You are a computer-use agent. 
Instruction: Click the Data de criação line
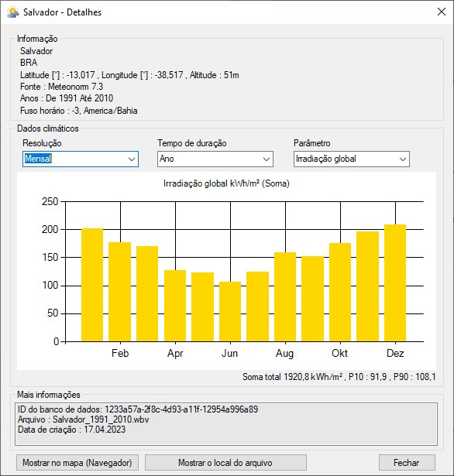(71, 430)
